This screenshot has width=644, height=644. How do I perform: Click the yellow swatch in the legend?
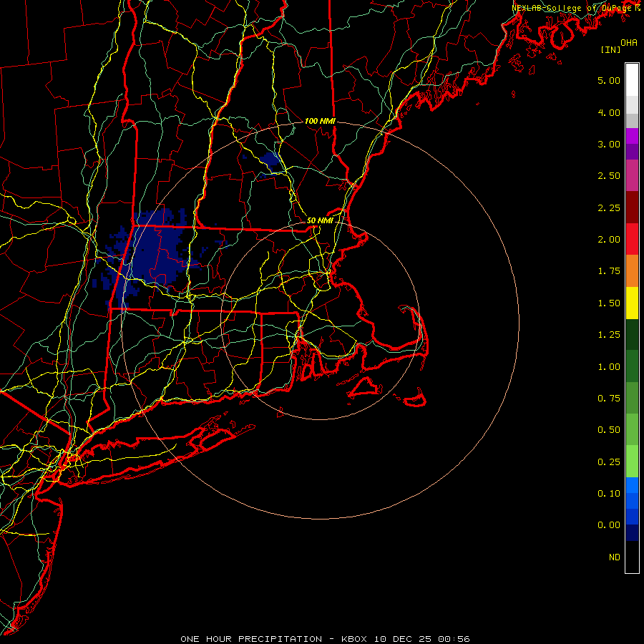632,303
